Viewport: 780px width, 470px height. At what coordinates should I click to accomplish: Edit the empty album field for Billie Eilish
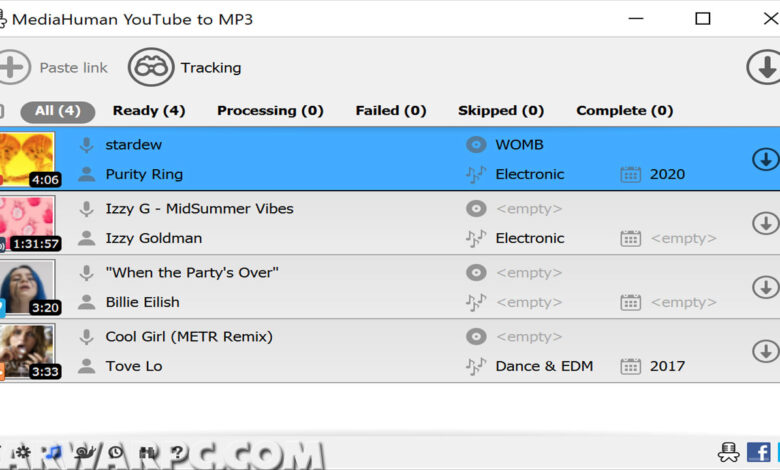[529, 273]
